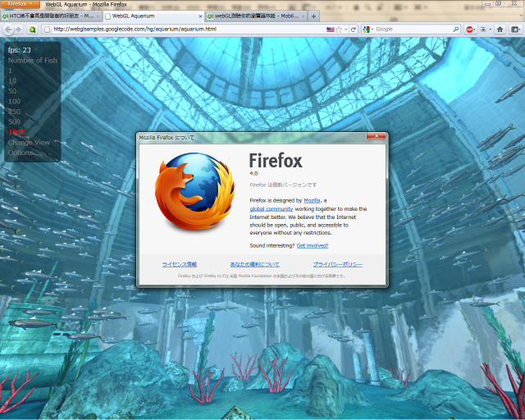Open the orange Firefox menu button
The image size is (525, 420).
[20, 4]
